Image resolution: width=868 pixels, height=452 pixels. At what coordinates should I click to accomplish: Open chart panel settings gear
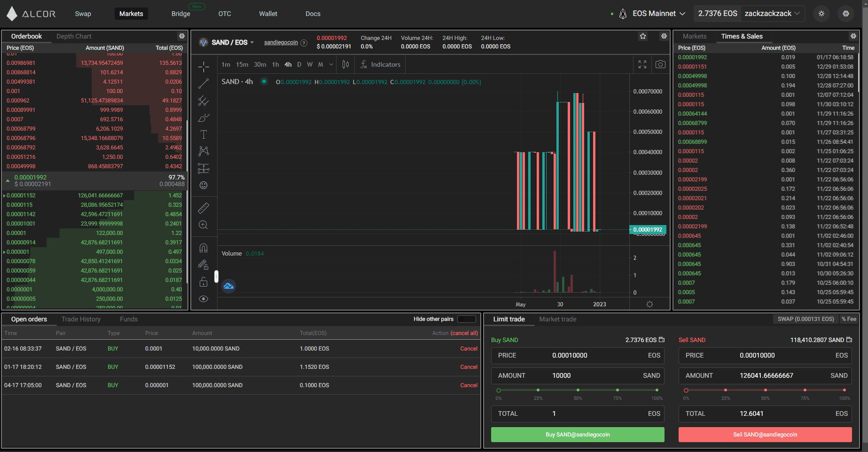click(x=664, y=36)
